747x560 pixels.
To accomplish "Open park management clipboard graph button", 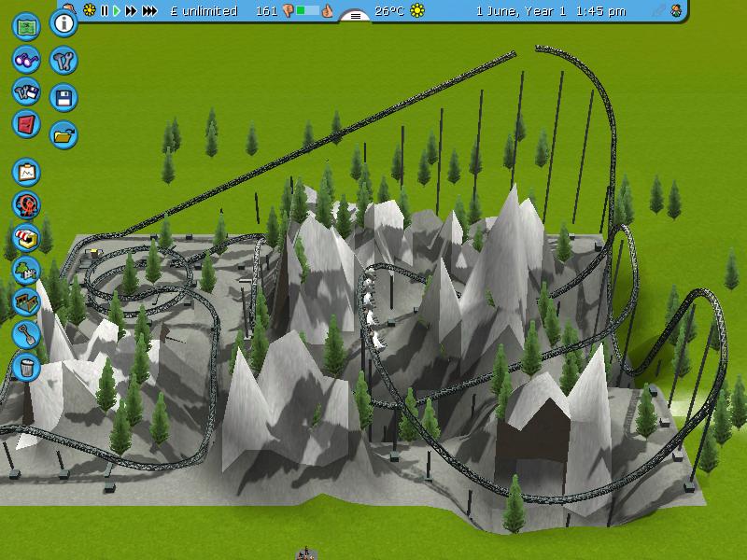I will click(x=26, y=172).
